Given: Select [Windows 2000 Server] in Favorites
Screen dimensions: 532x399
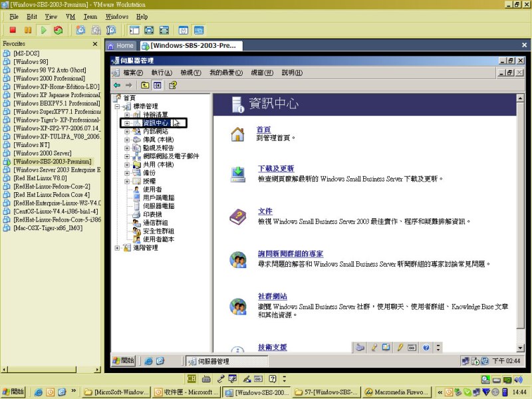Looking at the screenshot, I should [x=43, y=154].
